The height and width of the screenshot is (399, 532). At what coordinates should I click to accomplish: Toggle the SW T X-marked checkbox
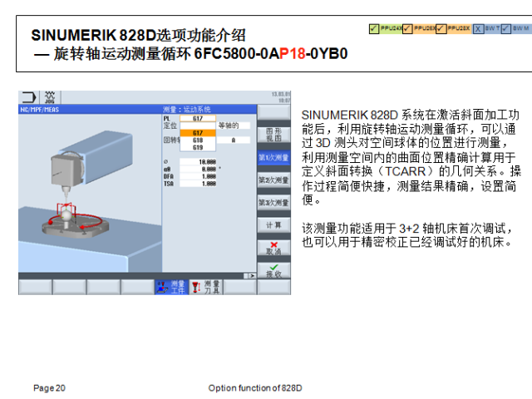tap(478, 28)
